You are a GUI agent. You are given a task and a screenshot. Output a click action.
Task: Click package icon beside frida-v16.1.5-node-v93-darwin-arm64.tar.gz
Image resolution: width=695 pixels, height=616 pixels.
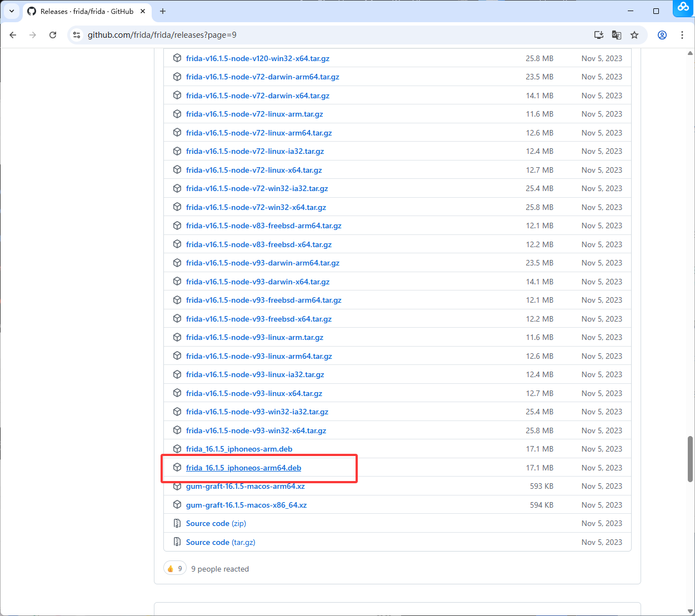coord(177,262)
